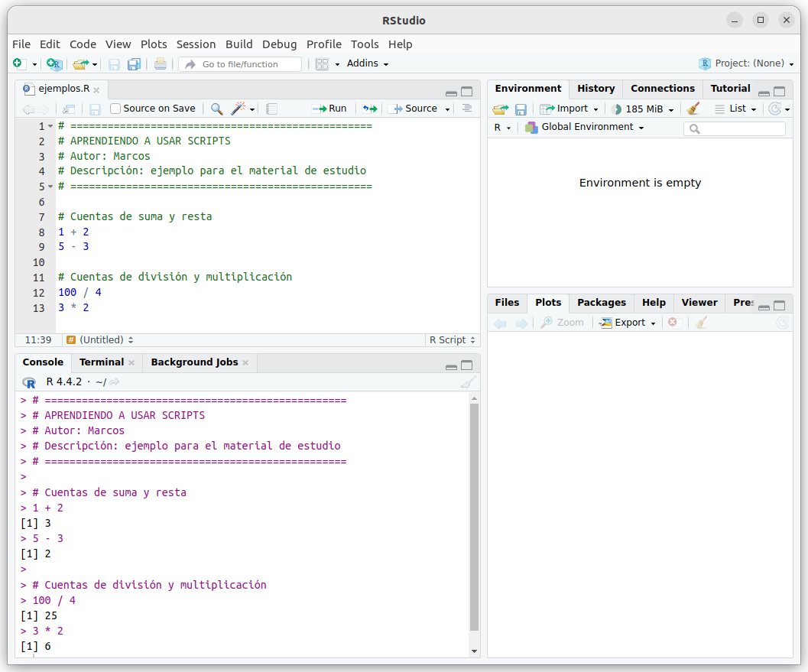Open the Import Dataset dropdown
Image resolution: width=808 pixels, height=672 pixels.
[x=569, y=109]
